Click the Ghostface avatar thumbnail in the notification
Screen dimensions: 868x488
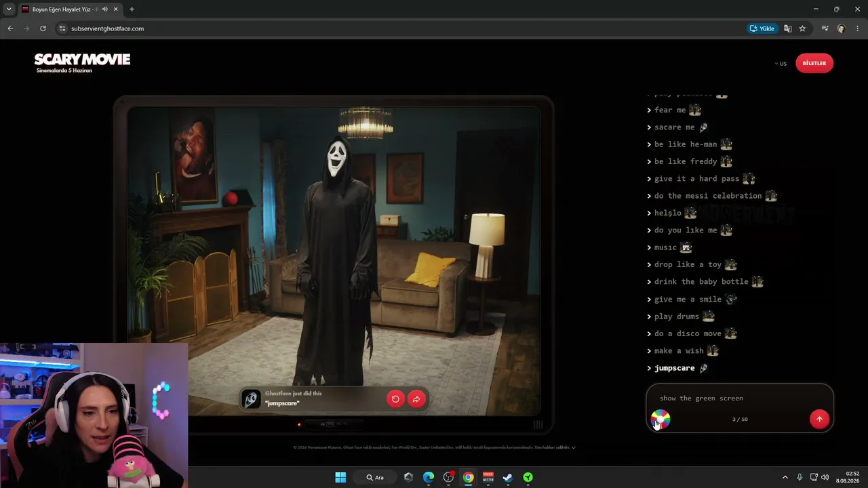tap(252, 399)
